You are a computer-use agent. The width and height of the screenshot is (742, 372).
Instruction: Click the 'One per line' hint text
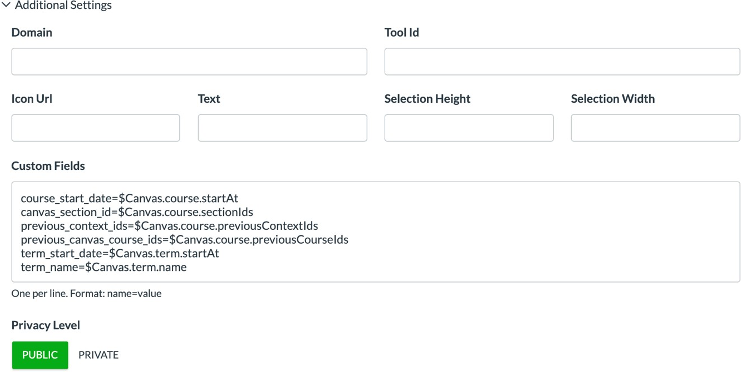(x=87, y=293)
